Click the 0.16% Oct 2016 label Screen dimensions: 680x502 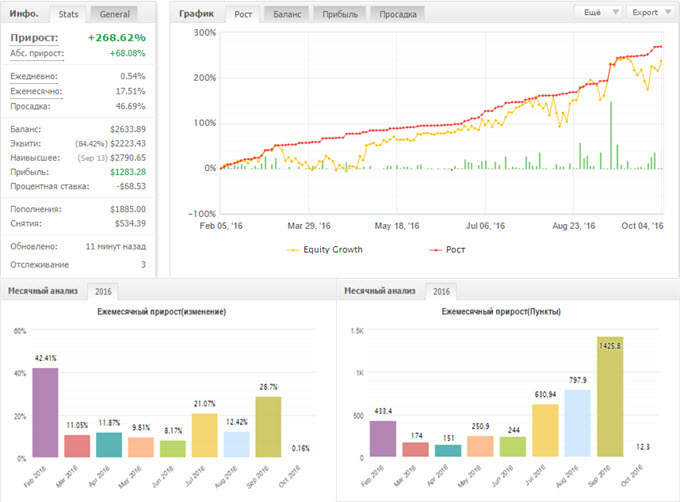[301, 448]
